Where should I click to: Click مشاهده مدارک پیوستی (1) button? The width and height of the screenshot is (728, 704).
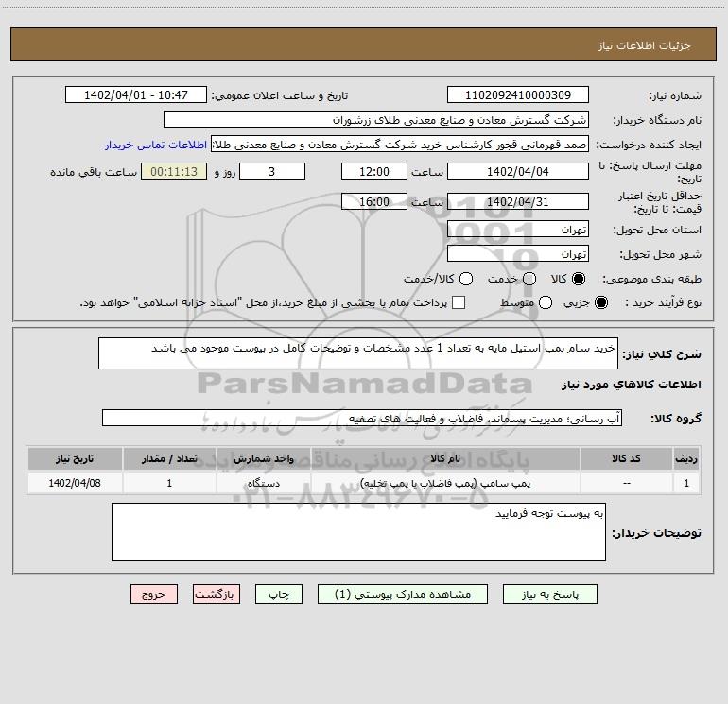point(403,594)
